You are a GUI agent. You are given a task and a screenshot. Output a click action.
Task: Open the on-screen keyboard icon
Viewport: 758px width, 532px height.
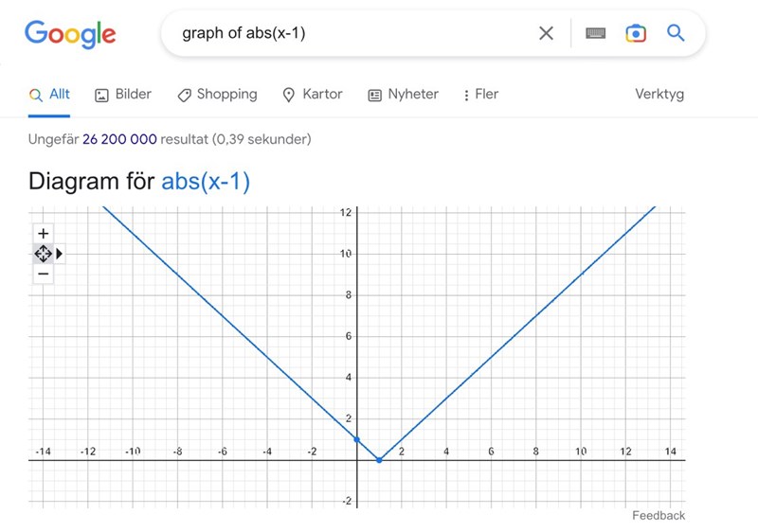click(x=595, y=33)
